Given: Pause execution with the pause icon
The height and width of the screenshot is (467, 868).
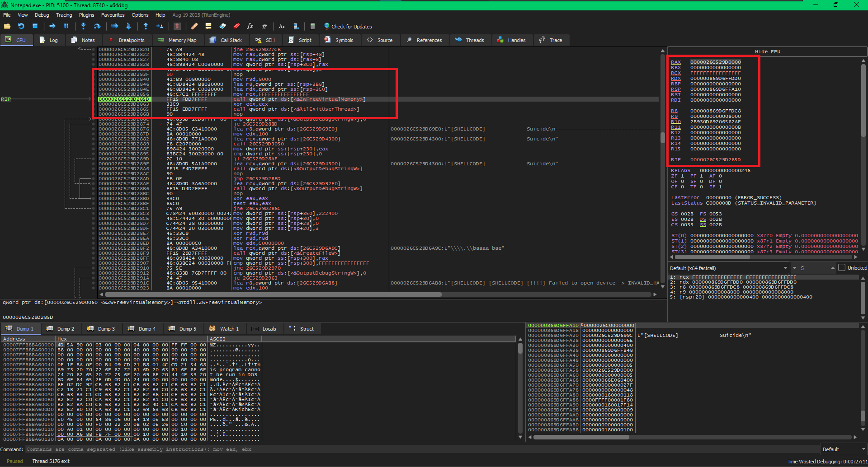Looking at the screenshot, I should [x=66, y=27].
